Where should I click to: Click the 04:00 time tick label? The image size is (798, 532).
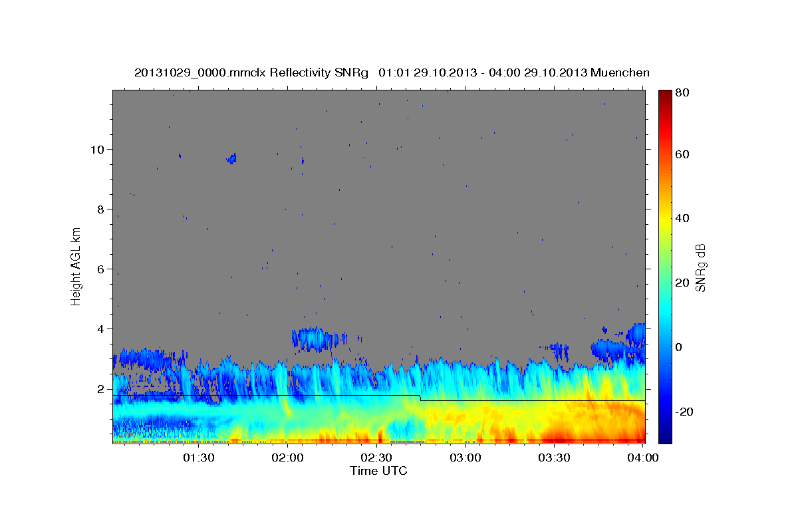click(642, 458)
